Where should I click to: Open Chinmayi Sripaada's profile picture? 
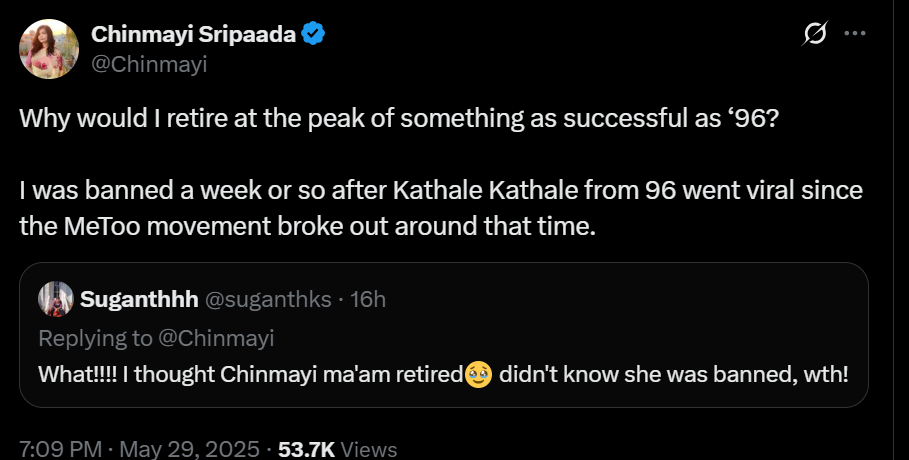(x=48, y=48)
